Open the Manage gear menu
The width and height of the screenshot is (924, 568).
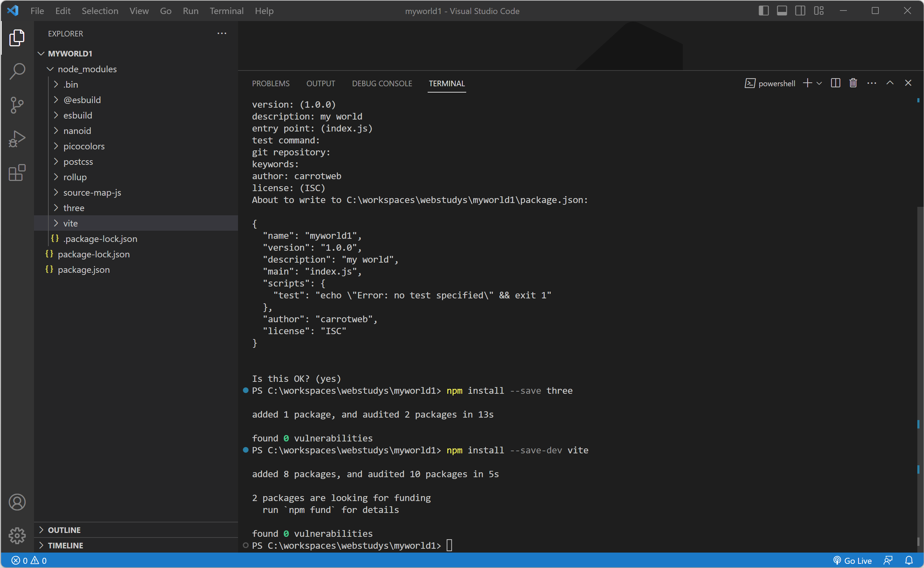17,535
